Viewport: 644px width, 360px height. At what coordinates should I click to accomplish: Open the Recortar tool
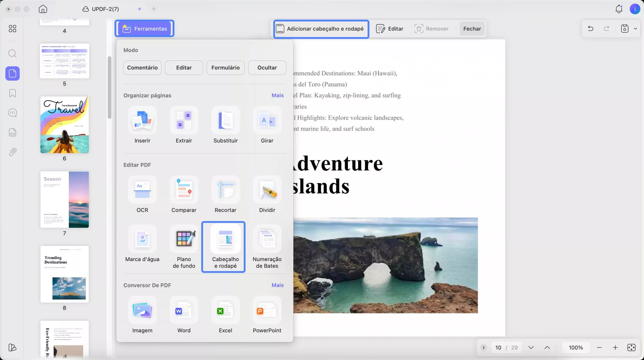pos(225,194)
